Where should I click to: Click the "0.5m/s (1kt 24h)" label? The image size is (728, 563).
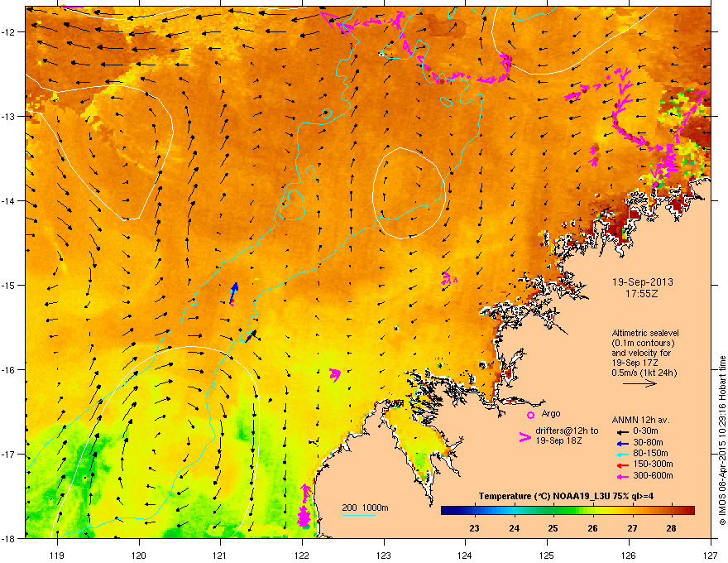coord(644,373)
